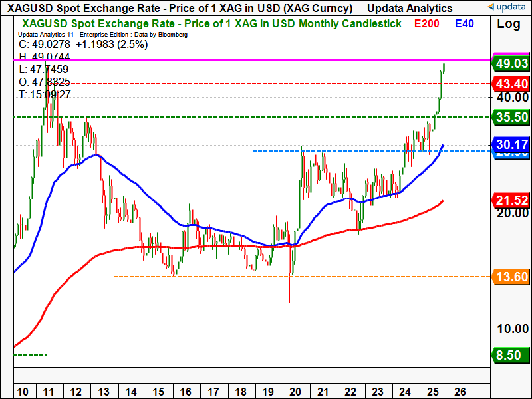The height and width of the screenshot is (399, 532).
Task: Click the Updata Analytics header text
Action: tap(409, 8)
